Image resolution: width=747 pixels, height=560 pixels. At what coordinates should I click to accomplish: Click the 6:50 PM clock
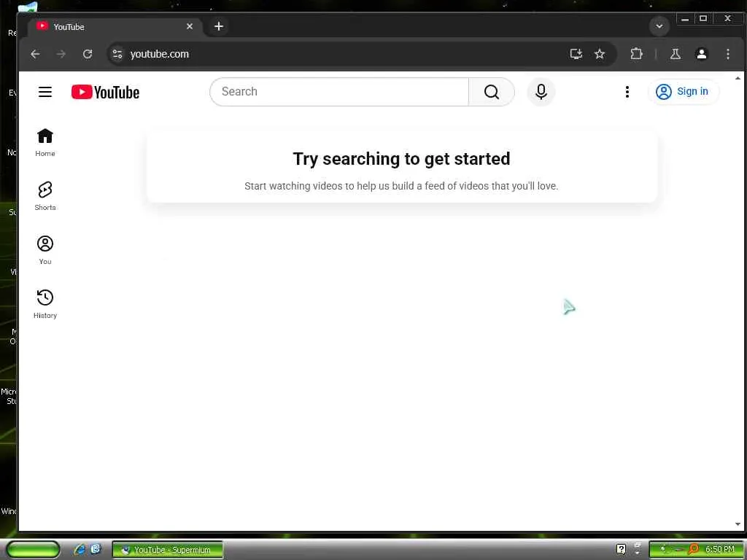[x=719, y=550]
